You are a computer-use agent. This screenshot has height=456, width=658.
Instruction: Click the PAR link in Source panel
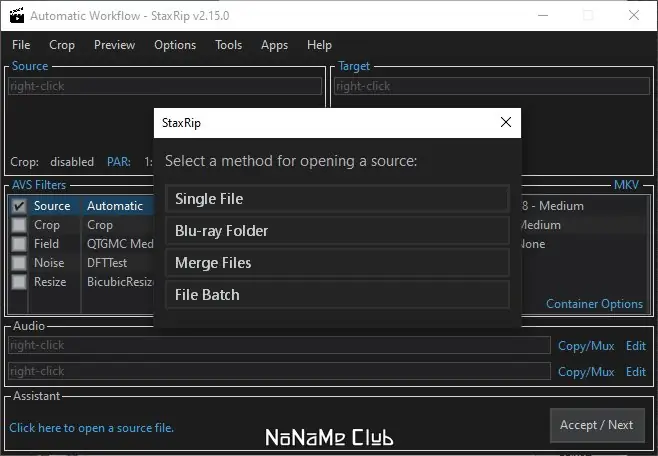[119, 162]
